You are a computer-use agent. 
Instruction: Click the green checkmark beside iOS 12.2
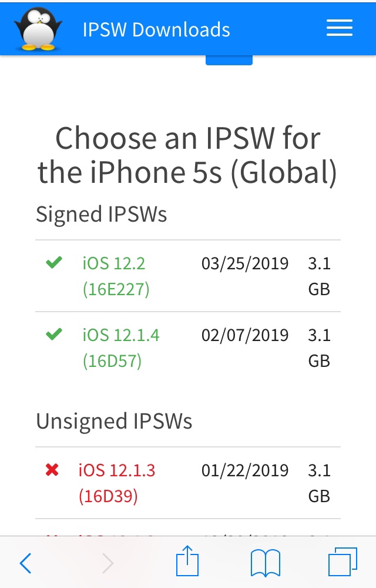[x=54, y=263]
